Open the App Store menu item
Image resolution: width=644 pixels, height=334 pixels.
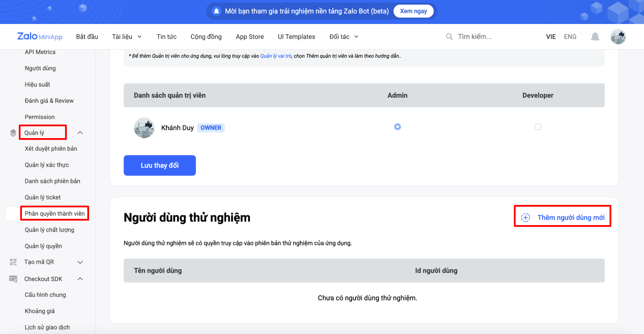coord(249,37)
